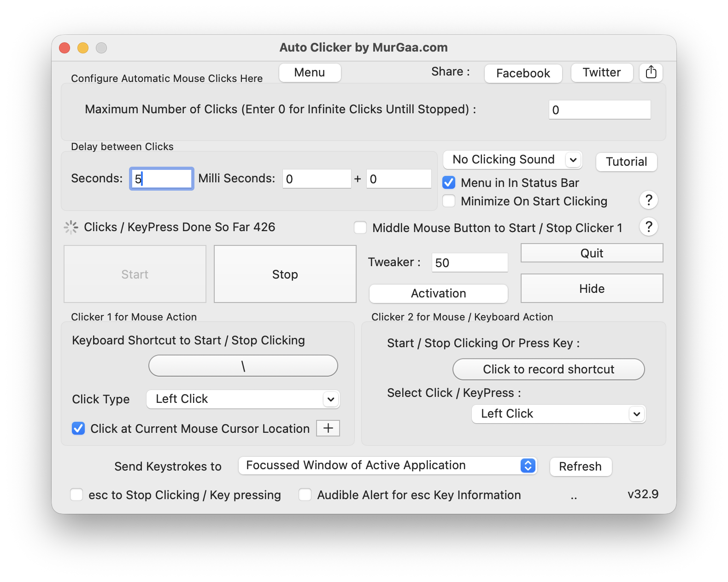Screen dimensions: 728x582
Task: Click the Maximum Number of Clicks field
Action: click(599, 110)
